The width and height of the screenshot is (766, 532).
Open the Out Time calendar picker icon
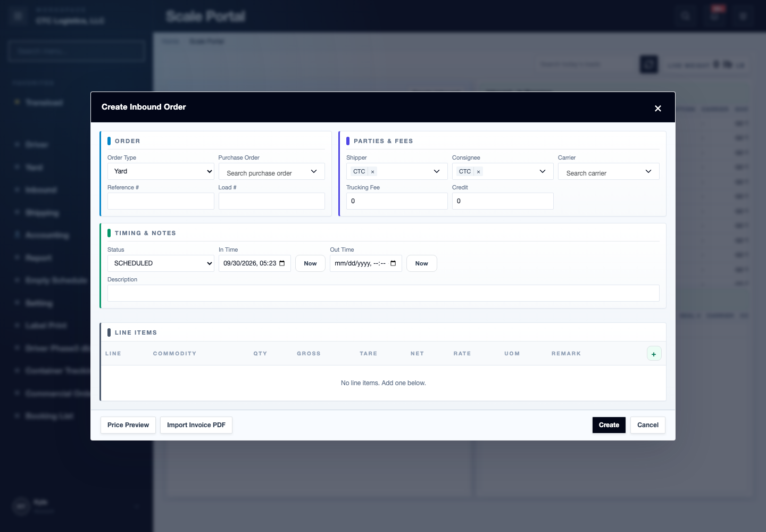pos(393,263)
